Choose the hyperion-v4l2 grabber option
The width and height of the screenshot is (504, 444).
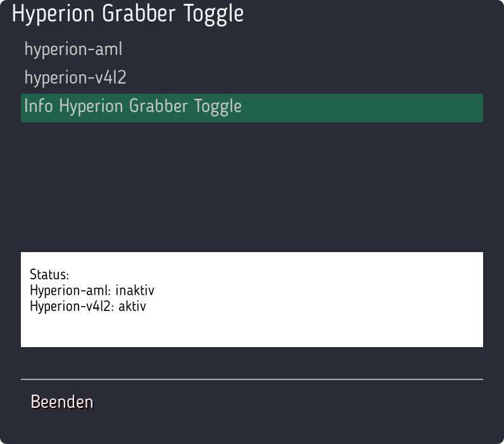75,78
